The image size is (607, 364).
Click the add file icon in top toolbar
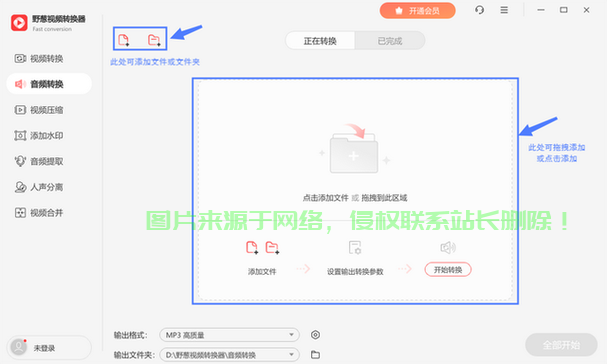(123, 40)
